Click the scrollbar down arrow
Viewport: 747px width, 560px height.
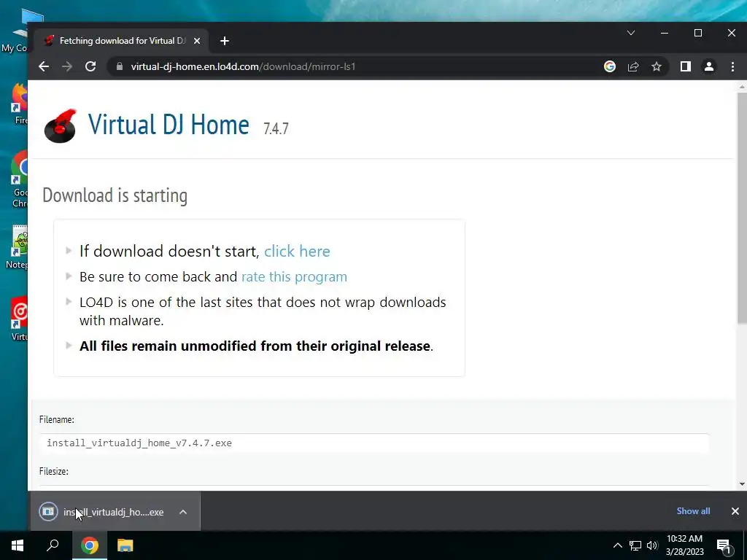(x=742, y=484)
